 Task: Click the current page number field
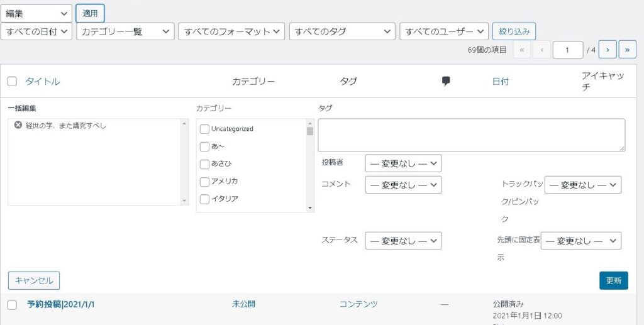point(567,50)
